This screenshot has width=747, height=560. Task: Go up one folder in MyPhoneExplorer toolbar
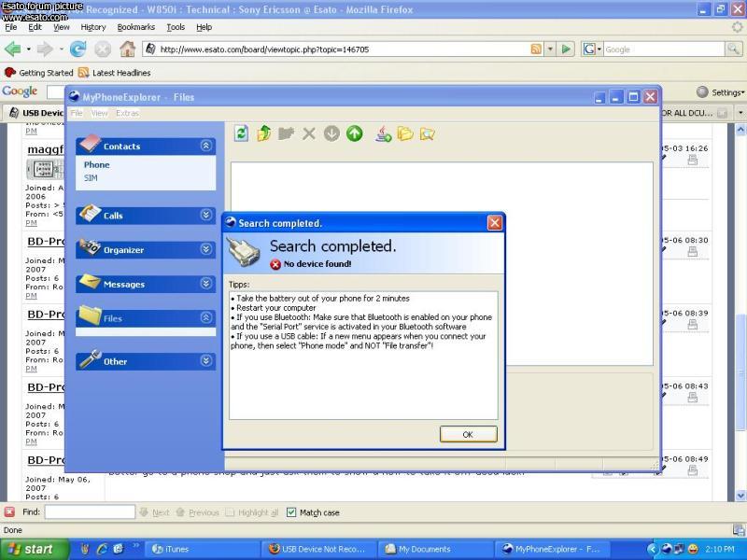tap(263, 133)
